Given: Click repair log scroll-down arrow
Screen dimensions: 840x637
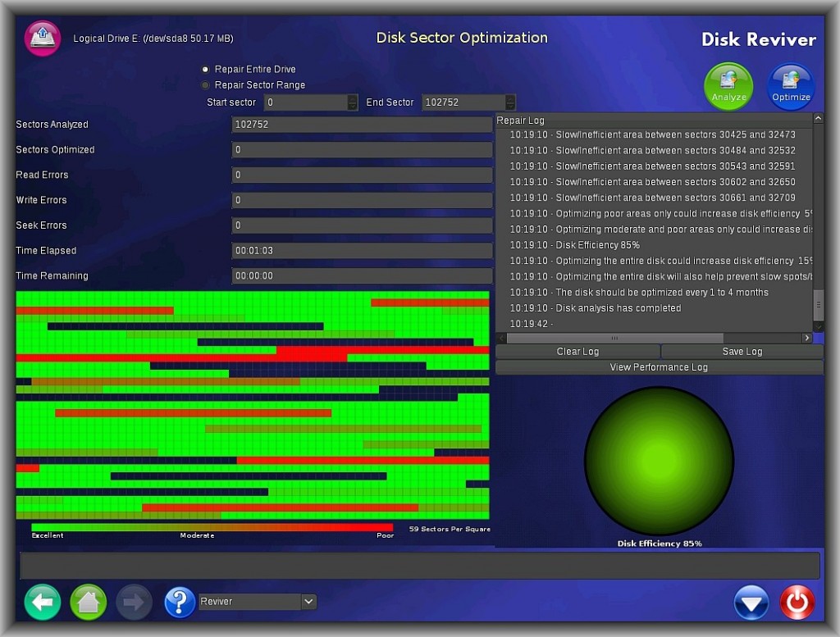Looking at the screenshot, I should point(818,327).
